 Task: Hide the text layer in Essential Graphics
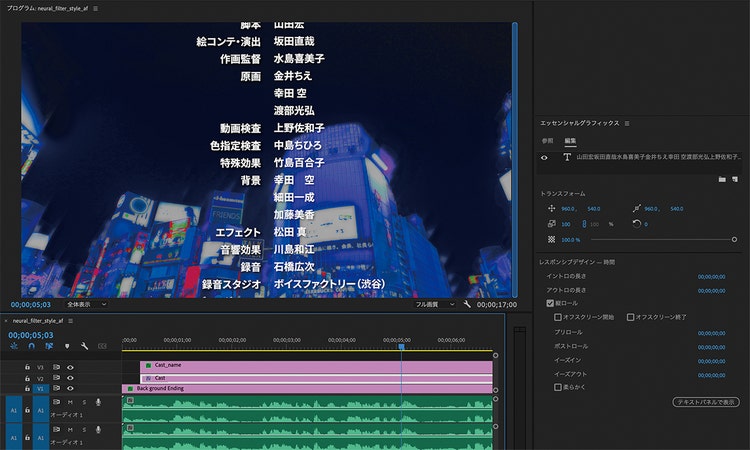pos(544,157)
